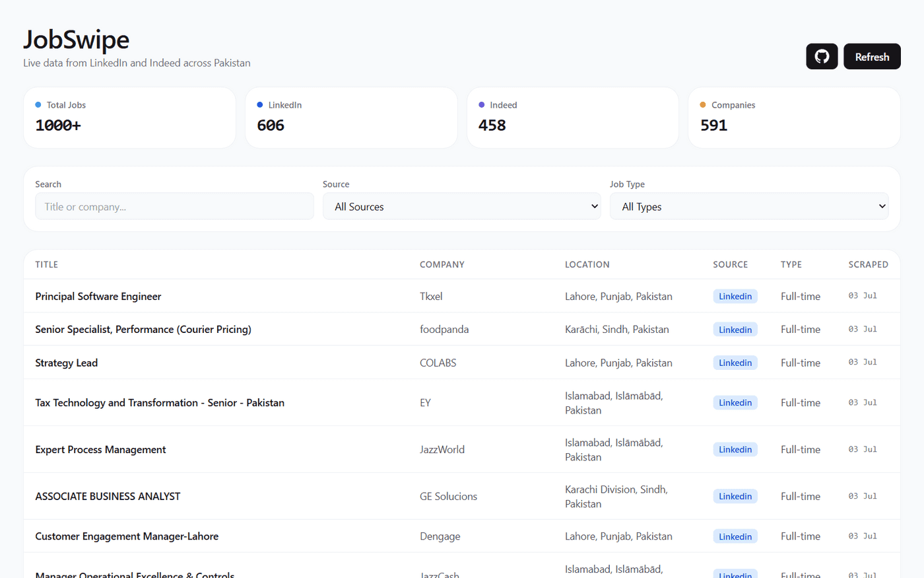
Task: Click the Linkedin badge in Dengage row
Action: [735, 536]
